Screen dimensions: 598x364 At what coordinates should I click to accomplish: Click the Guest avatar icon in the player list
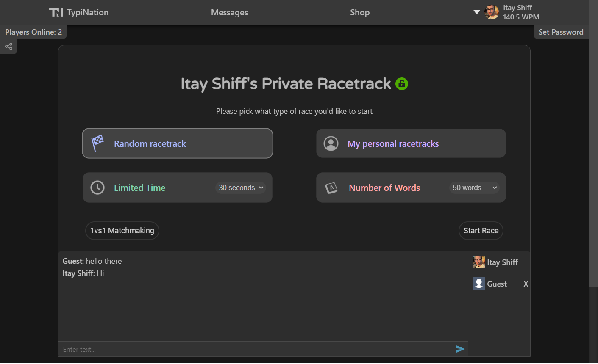point(479,284)
